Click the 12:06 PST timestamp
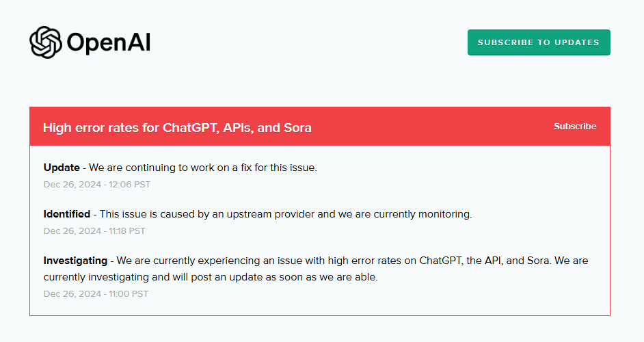The width and height of the screenshot is (644, 342). click(x=97, y=185)
